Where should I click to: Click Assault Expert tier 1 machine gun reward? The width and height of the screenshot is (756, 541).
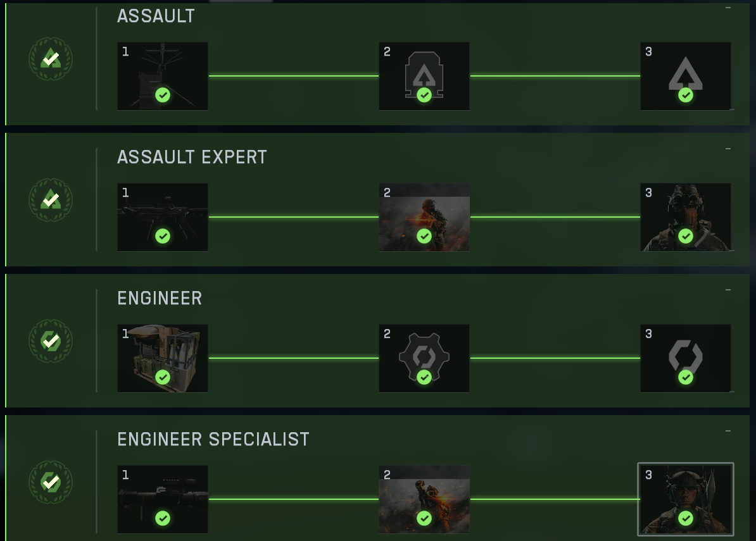click(x=163, y=217)
